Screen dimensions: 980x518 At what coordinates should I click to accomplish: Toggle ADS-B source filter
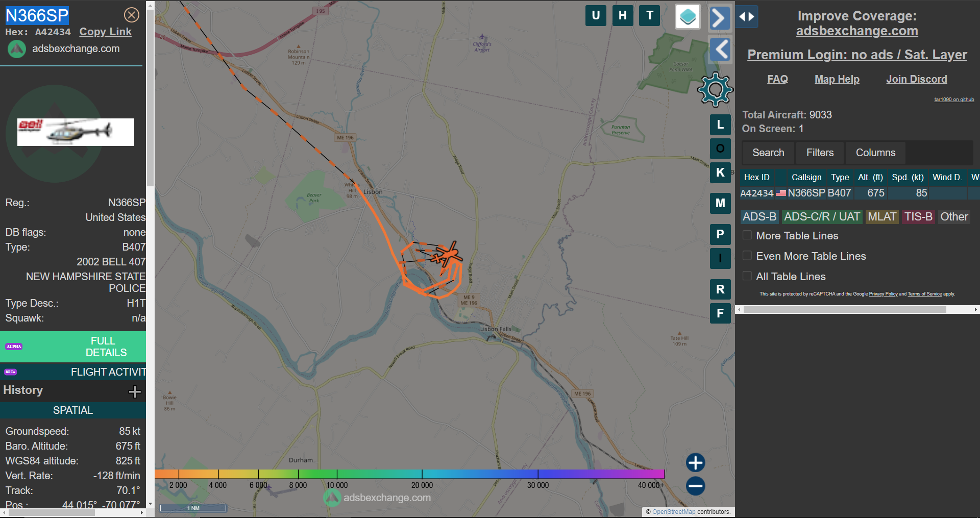pyautogui.click(x=759, y=217)
